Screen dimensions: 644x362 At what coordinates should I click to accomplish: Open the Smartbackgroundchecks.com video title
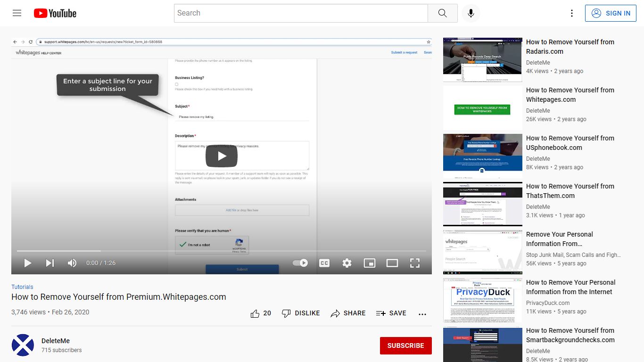point(570,335)
